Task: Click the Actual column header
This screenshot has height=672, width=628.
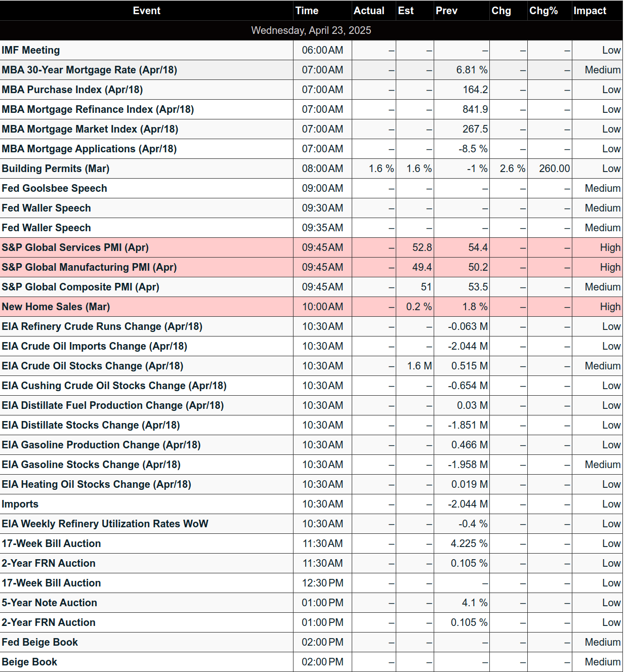Action: [x=369, y=11]
